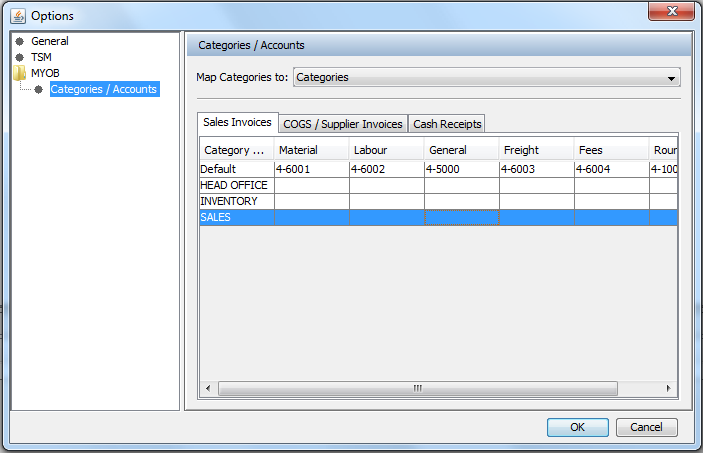Image resolution: width=703 pixels, height=453 pixels.
Task: Select the HEAD OFFICE category row
Action: coord(235,185)
